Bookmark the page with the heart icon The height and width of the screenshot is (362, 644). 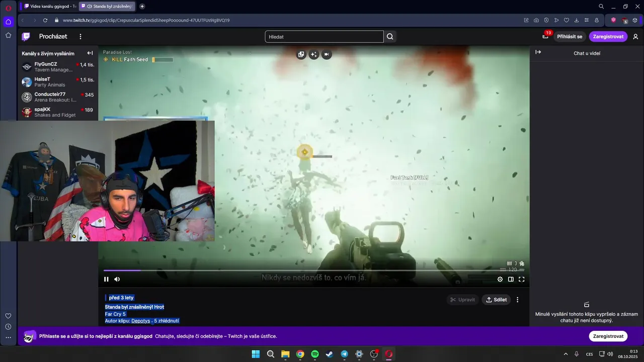pyautogui.click(x=567, y=20)
